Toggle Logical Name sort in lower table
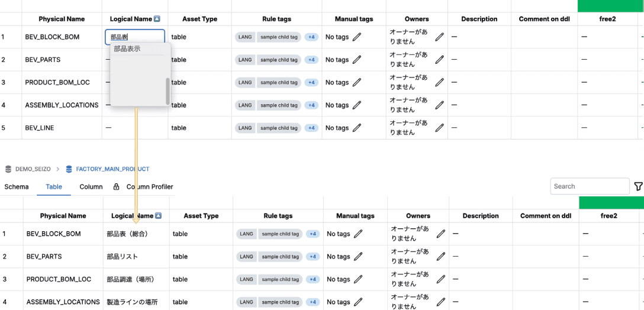 (x=158, y=216)
